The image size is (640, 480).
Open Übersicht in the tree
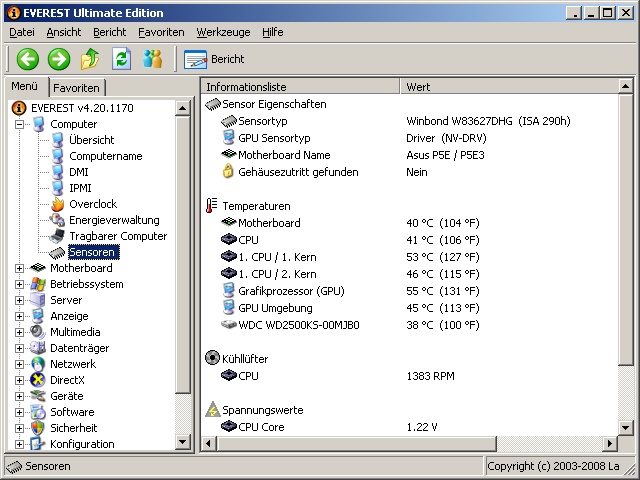91,140
